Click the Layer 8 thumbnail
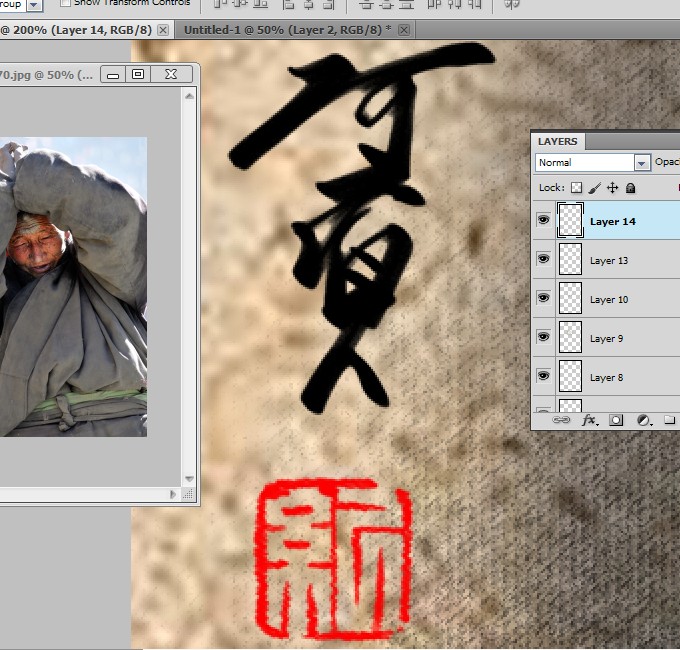The image size is (680, 650). click(570, 376)
